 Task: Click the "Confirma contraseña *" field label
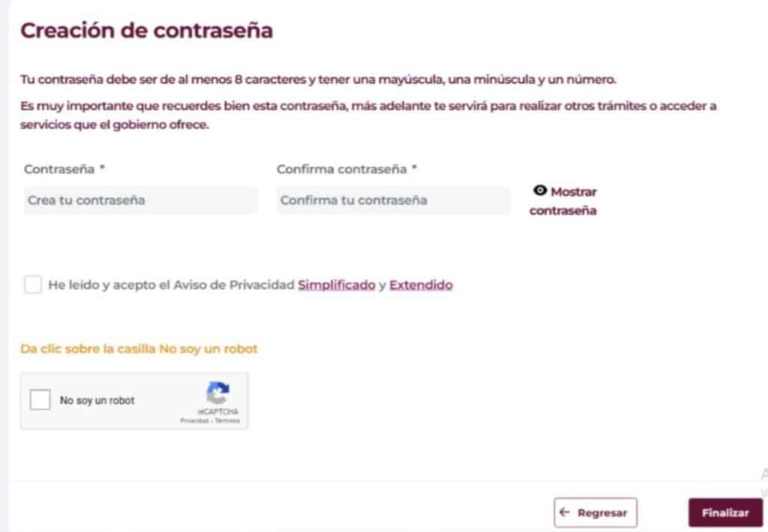346,169
